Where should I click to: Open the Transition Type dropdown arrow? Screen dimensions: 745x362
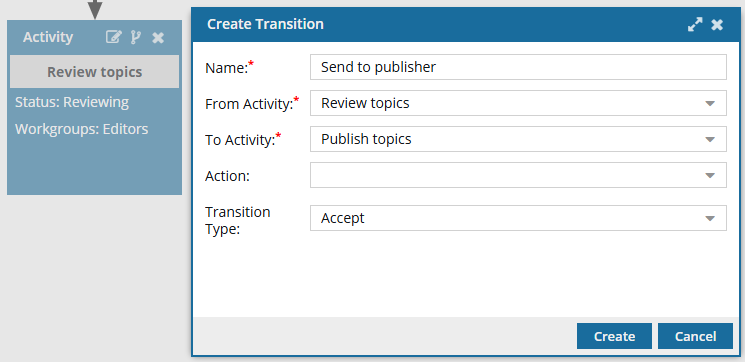pyautogui.click(x=710, y=218)
